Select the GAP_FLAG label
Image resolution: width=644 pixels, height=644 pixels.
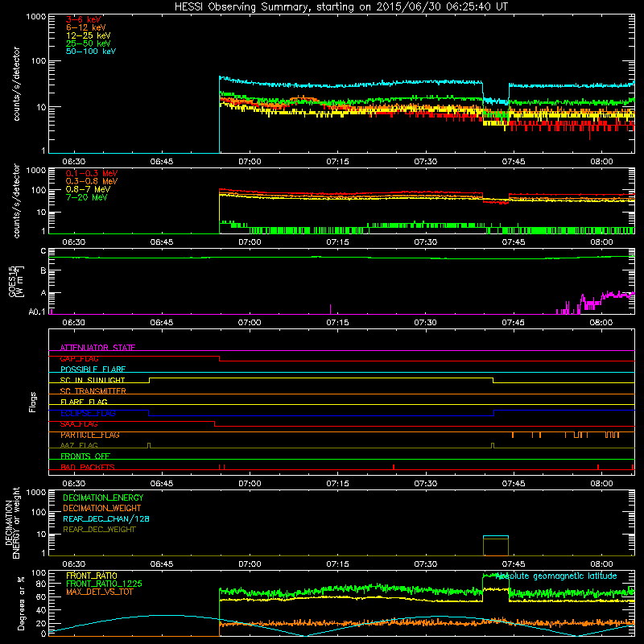tap(79, 358)
